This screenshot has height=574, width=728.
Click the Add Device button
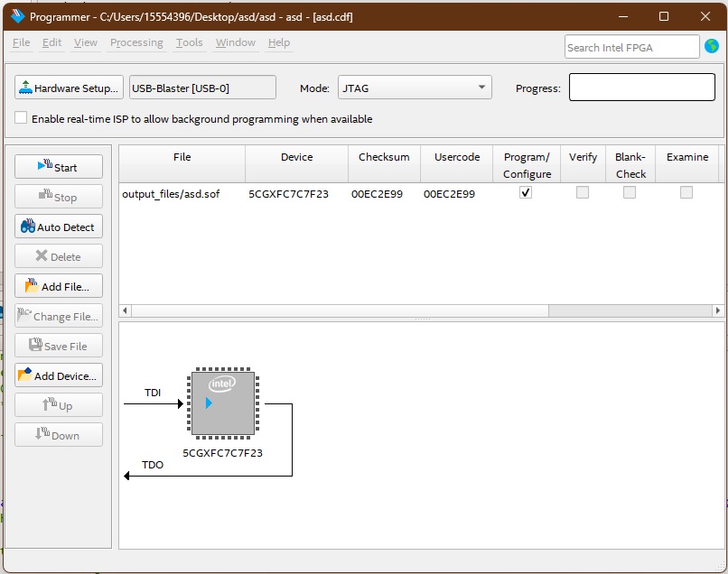click(59, 375)
